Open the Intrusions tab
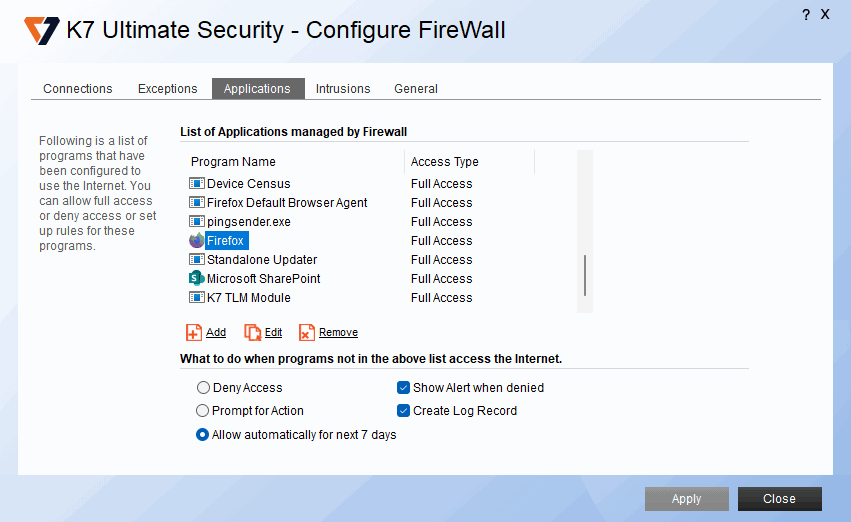The width and height of the screenshot is (851, 522). pos(343,89)
